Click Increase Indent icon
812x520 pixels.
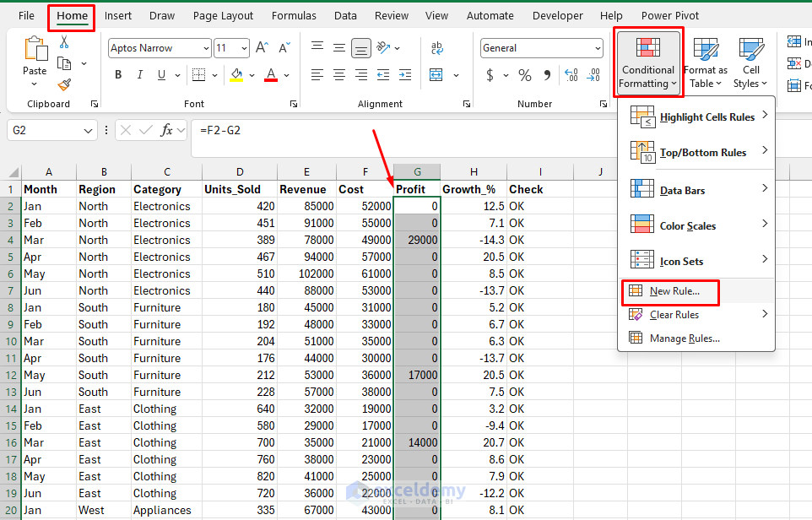point(405,75)
